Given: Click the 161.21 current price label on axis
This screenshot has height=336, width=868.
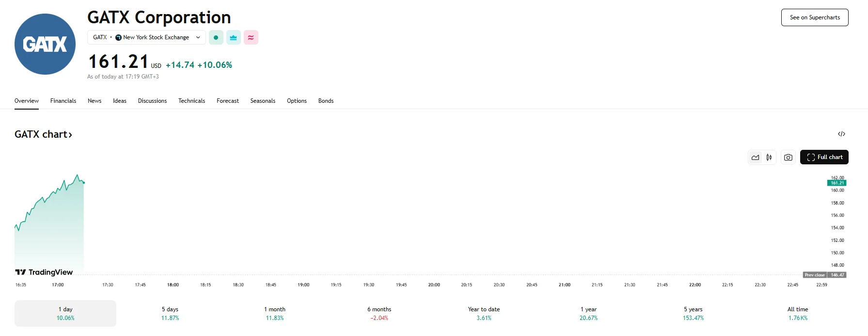Looking at the screenshot, I should (837, 183).
